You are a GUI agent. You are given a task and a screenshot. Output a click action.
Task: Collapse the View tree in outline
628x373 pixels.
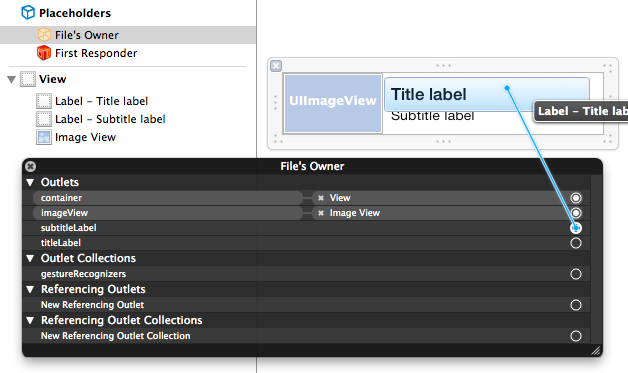(12, 79)
